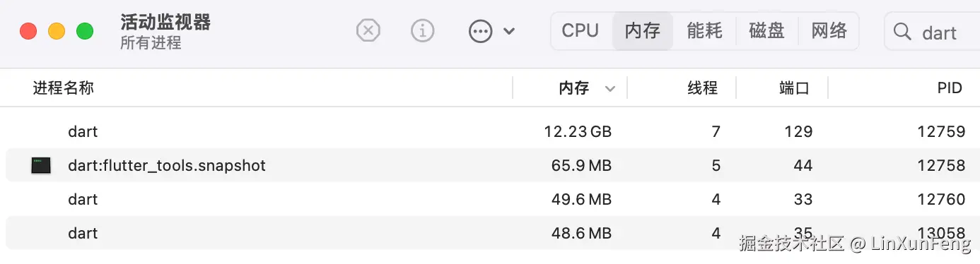Image resolution: width=980 pixels, height=264 pixels.
Task: Sort by PID column header
Action: (950, 88)
